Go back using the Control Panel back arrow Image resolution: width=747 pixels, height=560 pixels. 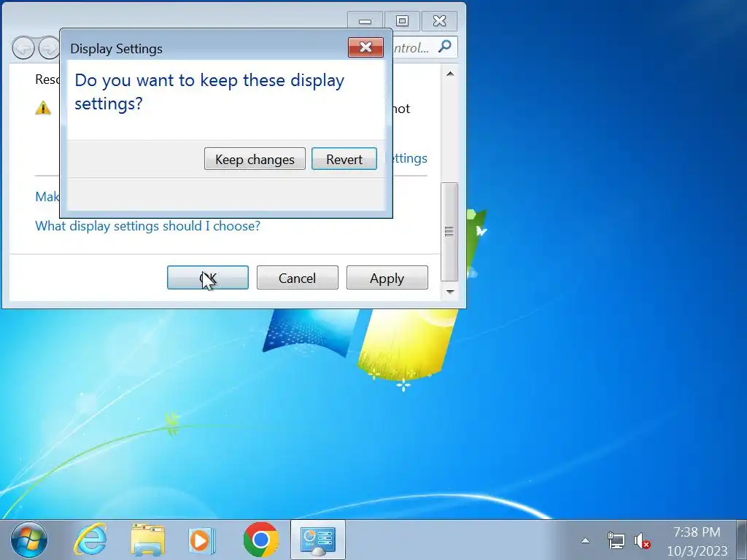click(23, 48)
